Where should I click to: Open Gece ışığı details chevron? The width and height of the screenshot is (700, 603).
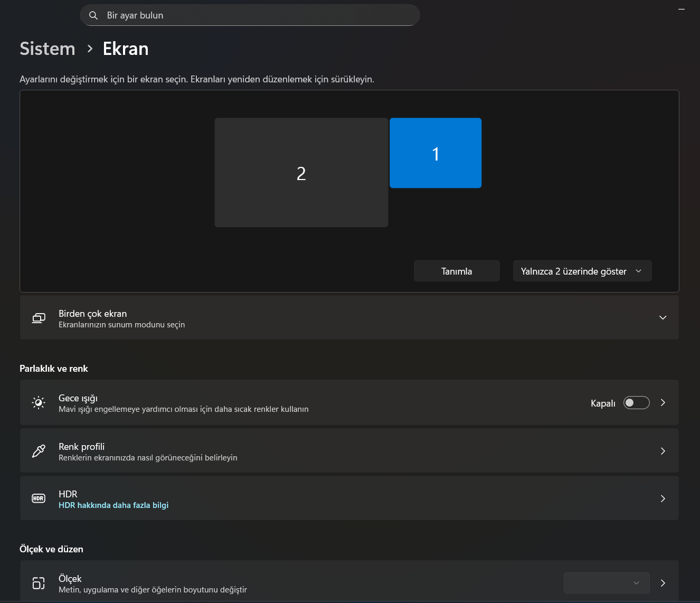[663, 403]
